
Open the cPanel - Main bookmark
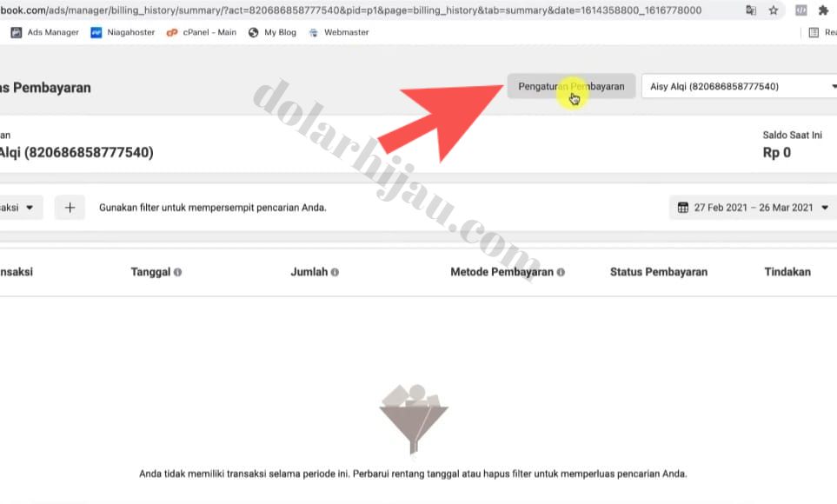pyautogui.click(x=202, y=32)
